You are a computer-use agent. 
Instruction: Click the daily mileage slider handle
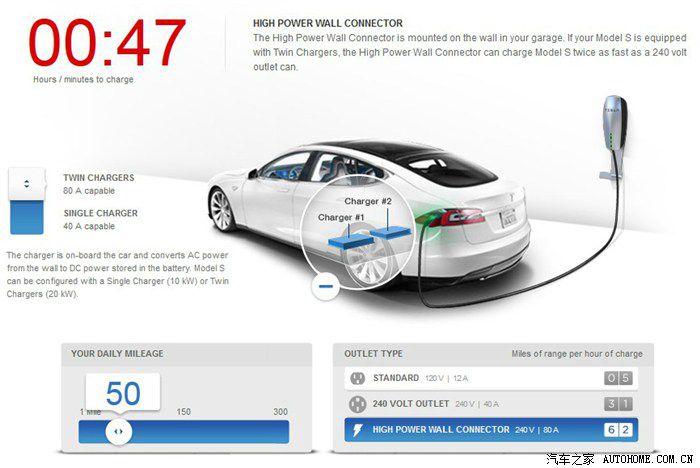pyautogui.click(x=118, y=431)
